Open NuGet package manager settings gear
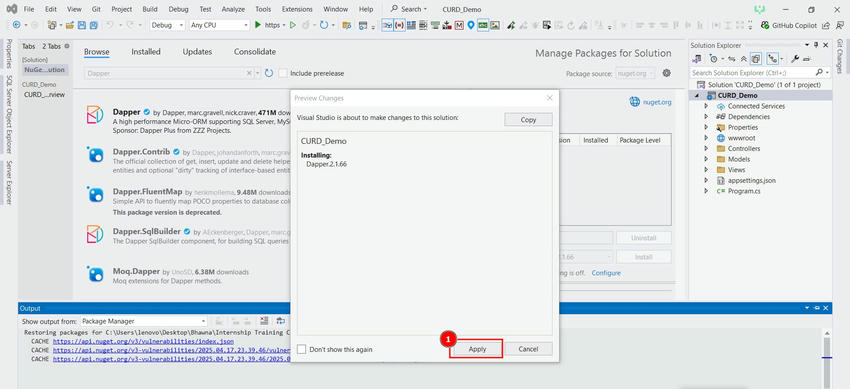The image size is (850, 389). [667, 73]
